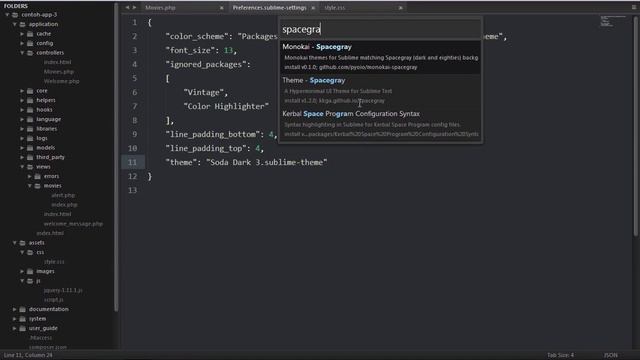Close the style.css tab
This screenshot has height=360, width=640.
click(x=400, y=8)
